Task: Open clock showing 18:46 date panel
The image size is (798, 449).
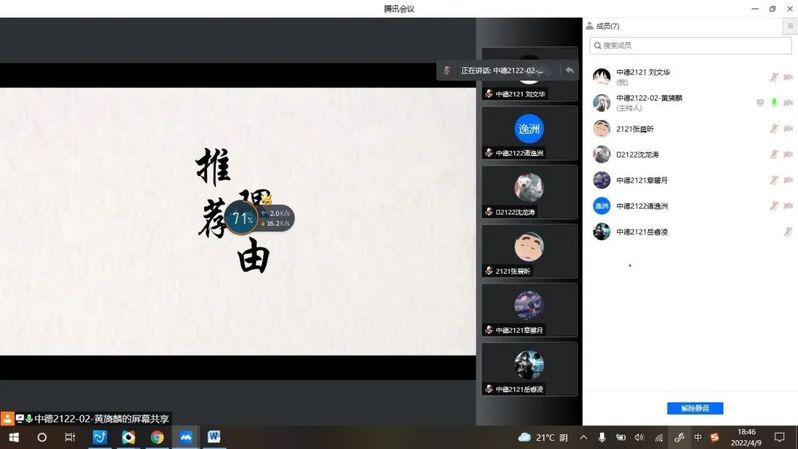Action: click(x=746, y=437)
